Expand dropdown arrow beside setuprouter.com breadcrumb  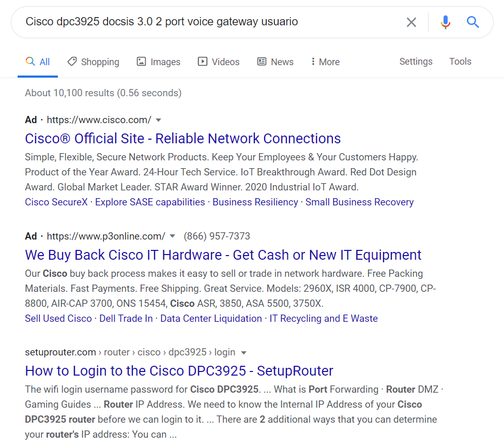click(244, 353)
